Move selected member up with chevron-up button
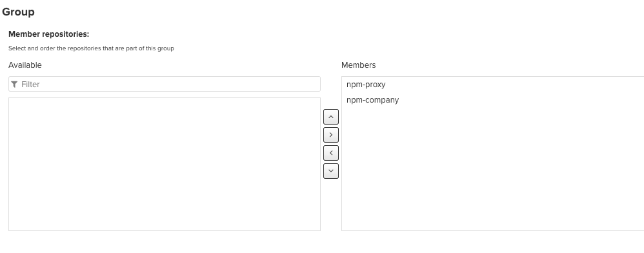This screenshot has width=644, height=253. pos(330,117)
